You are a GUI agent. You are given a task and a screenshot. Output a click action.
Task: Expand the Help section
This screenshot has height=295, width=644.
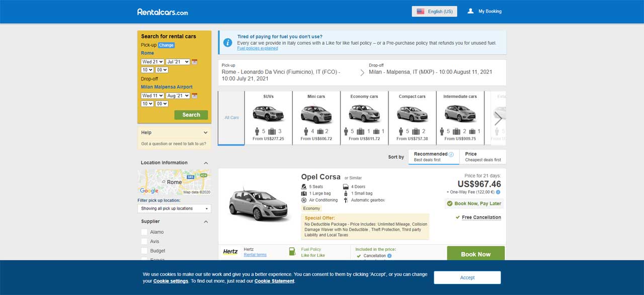[174, 133]
